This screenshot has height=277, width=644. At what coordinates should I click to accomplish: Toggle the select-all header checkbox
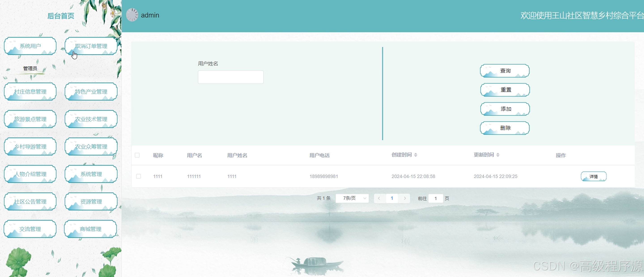click(137, 155)
